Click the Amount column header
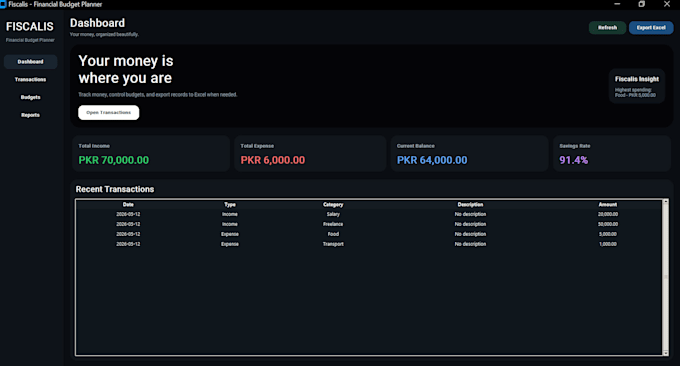The width and height of the screenshot is (680, 366). (x=608, y=204)
